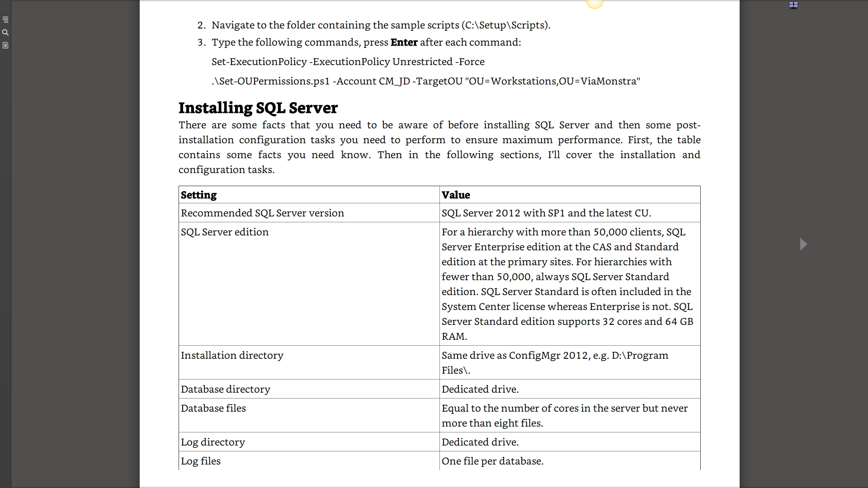Screen dimensions: 868x488
Task: Click the 'Value' table header cell
Action: point(456,195)
